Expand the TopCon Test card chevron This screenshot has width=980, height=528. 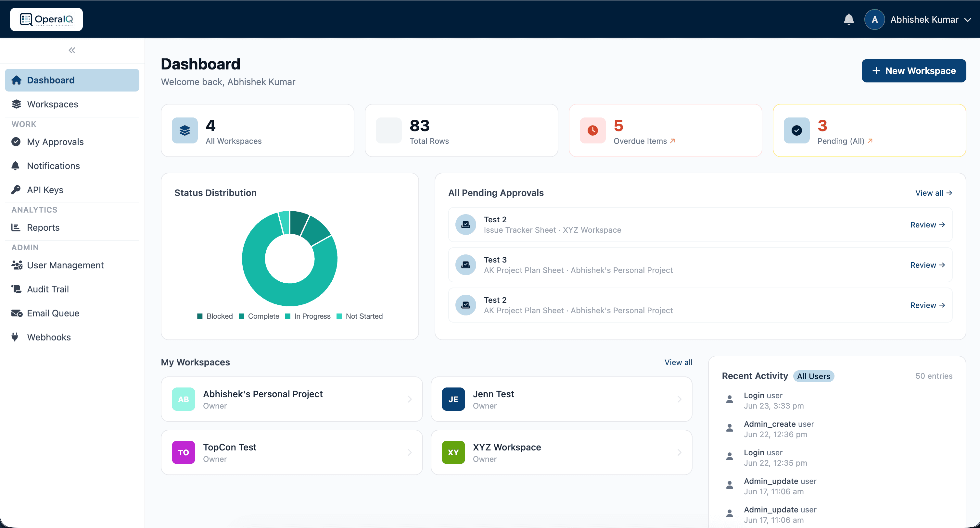coord(410,452)
